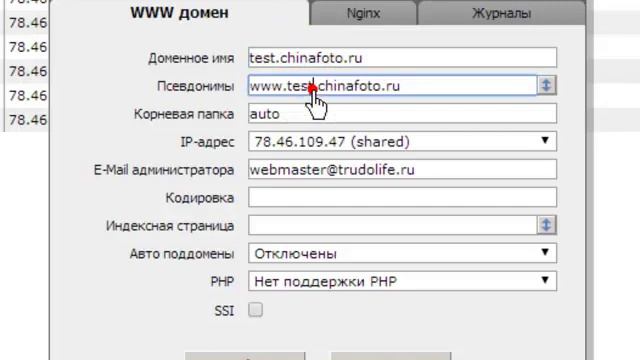Click the Кодировка label
Image resolution: width=640 pixels, height=360 pixels.
pos(200,198)
